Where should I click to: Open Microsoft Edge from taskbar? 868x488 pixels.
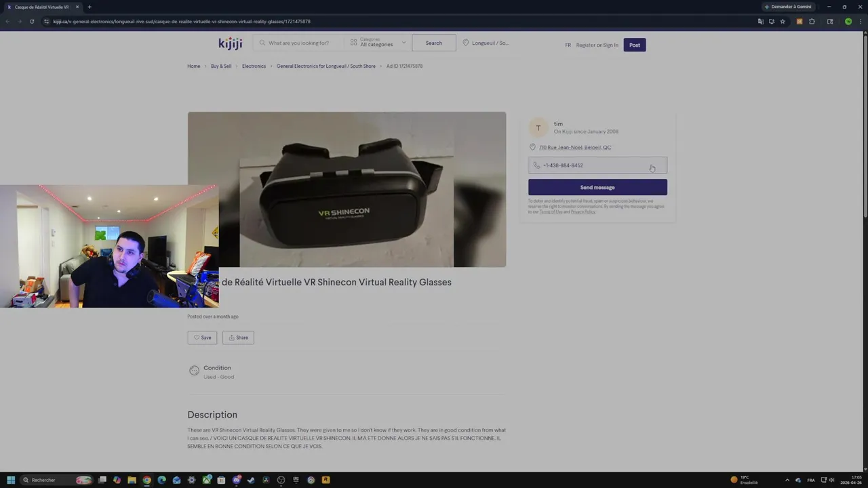pyautogui.click(x=161, y=480)
